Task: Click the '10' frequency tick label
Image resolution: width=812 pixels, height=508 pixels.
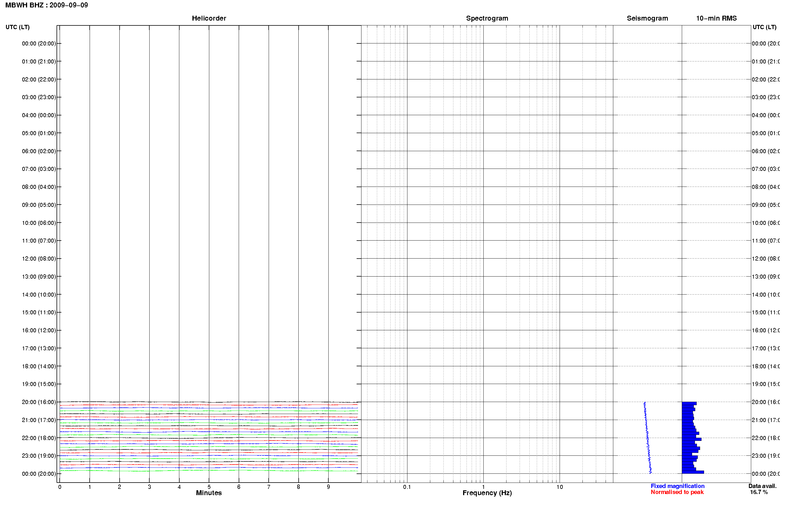Action: coord(560,487)
